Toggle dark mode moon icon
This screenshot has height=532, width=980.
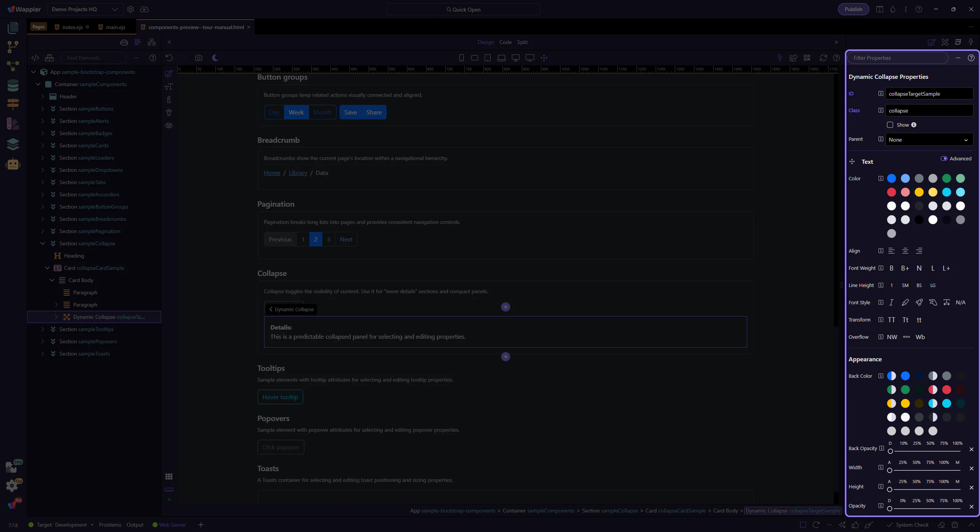click(215, 58)
